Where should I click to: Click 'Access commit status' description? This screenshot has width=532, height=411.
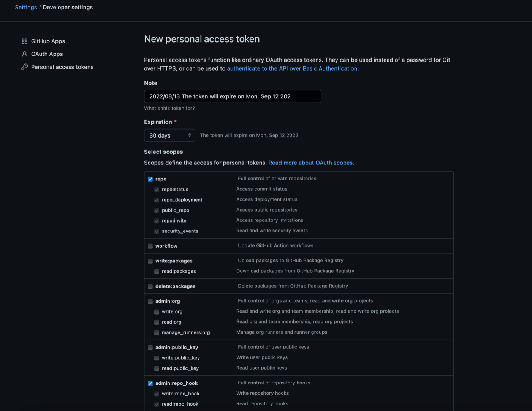click(x=262, y=189)
